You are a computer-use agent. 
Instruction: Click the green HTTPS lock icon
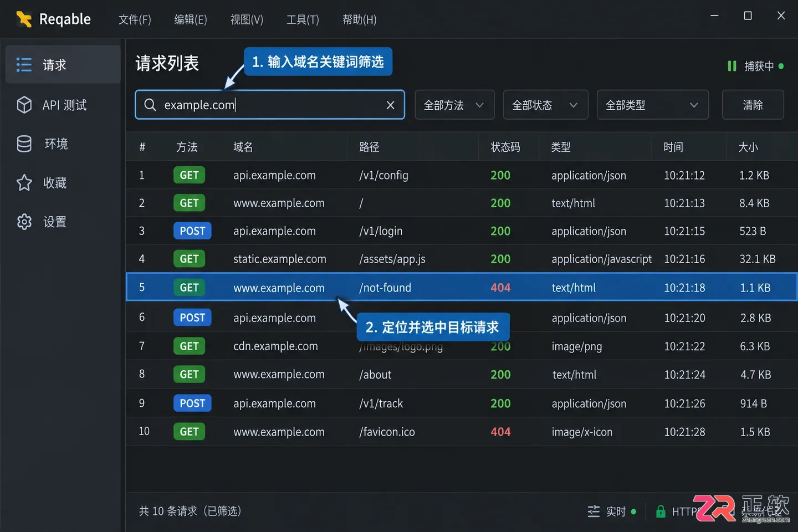(661, 511)
